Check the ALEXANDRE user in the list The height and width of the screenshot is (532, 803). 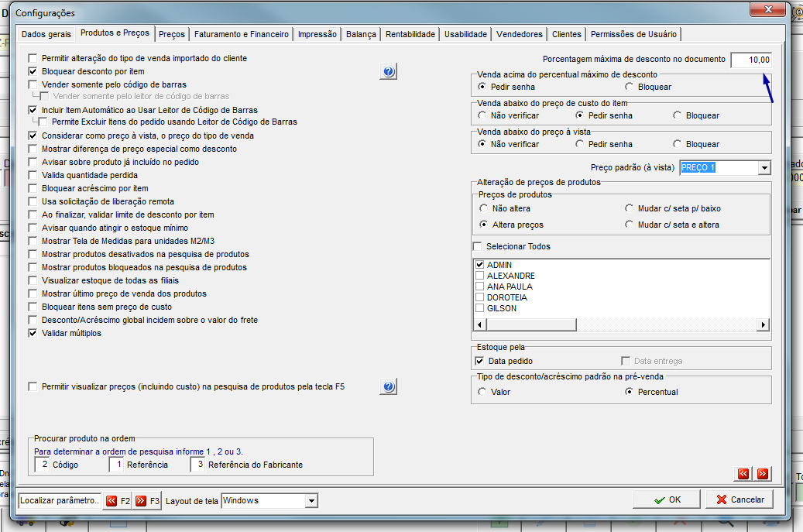click(480, 276)
